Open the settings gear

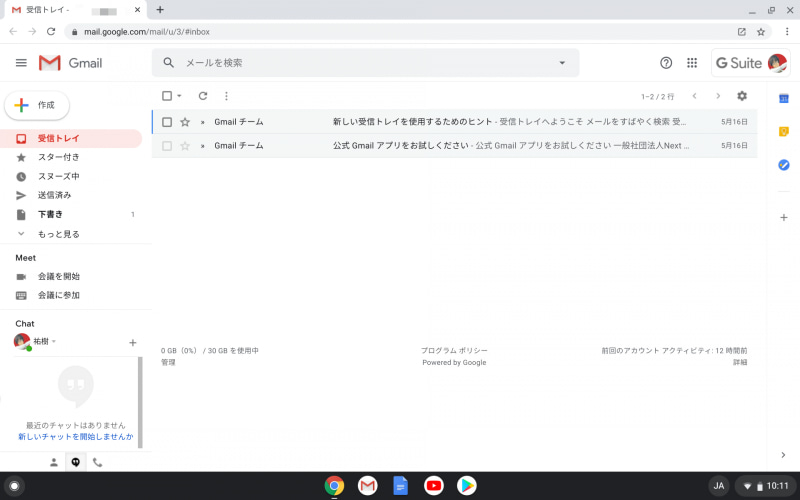point(742,96)
